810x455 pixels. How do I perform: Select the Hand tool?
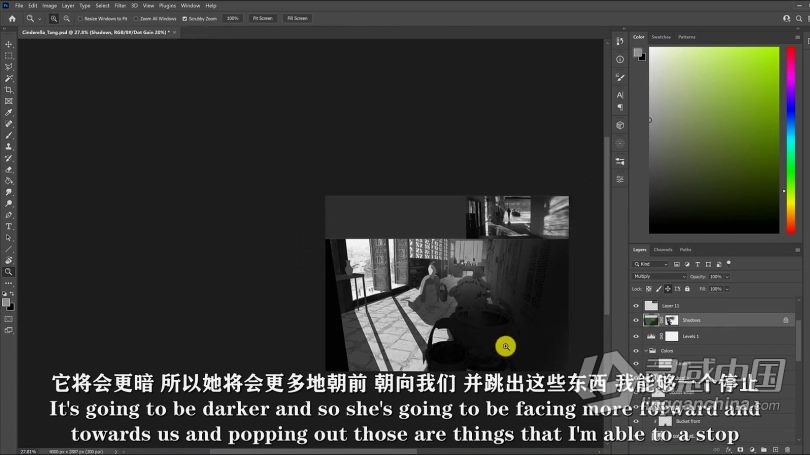point(9,260)
